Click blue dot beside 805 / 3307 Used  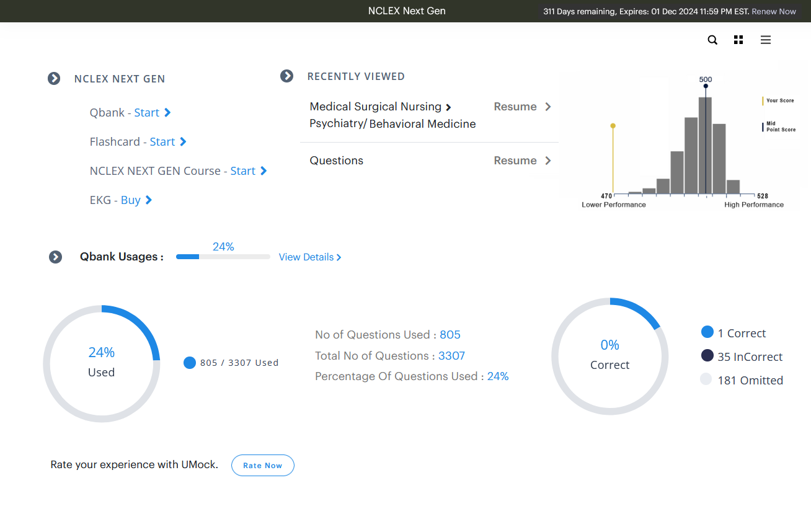190,363
